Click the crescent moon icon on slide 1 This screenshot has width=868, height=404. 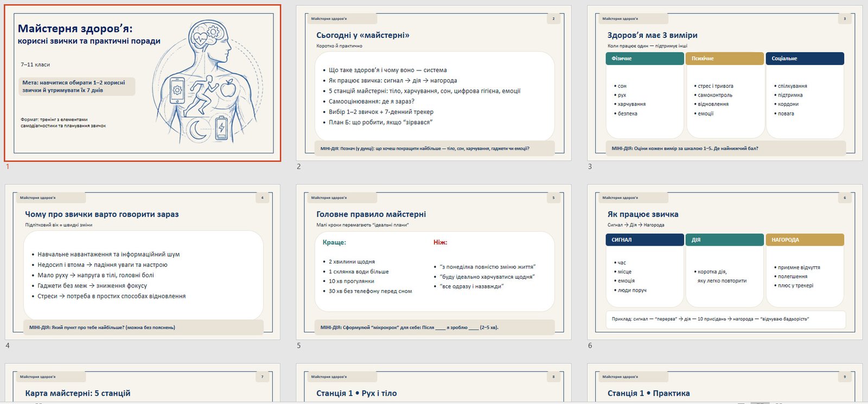tap(197, 130)
